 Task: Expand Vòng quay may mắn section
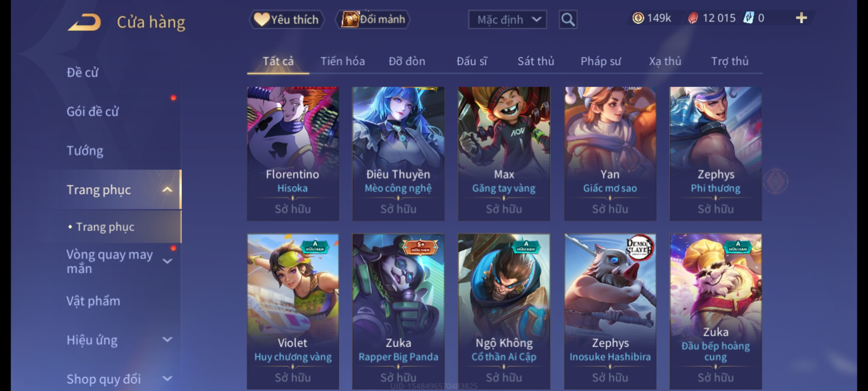[x=167, y=261]
